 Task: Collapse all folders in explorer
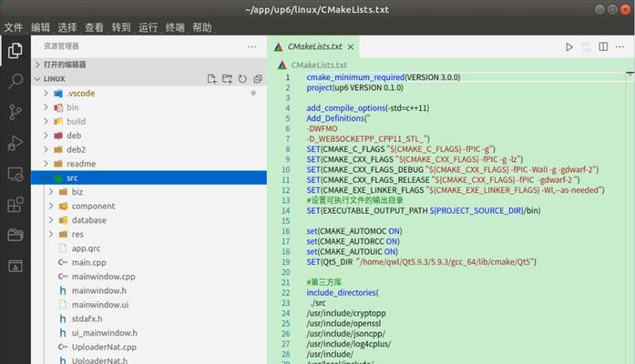coord(258,79)
